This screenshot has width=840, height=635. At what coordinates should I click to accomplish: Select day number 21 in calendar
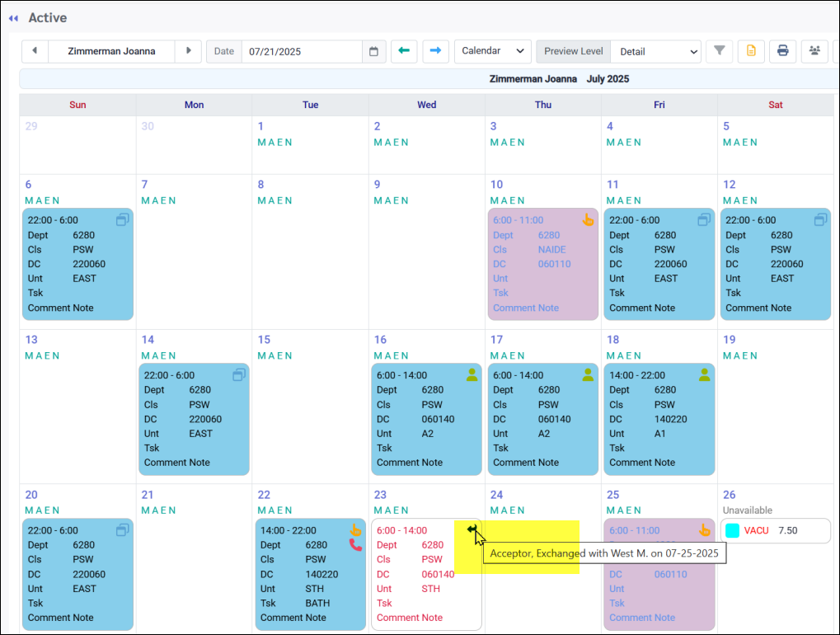point(148,495)
